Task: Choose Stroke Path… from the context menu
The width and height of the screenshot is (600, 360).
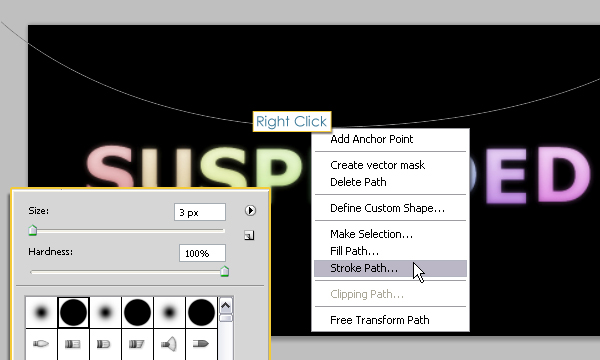Action: (390, 268)
